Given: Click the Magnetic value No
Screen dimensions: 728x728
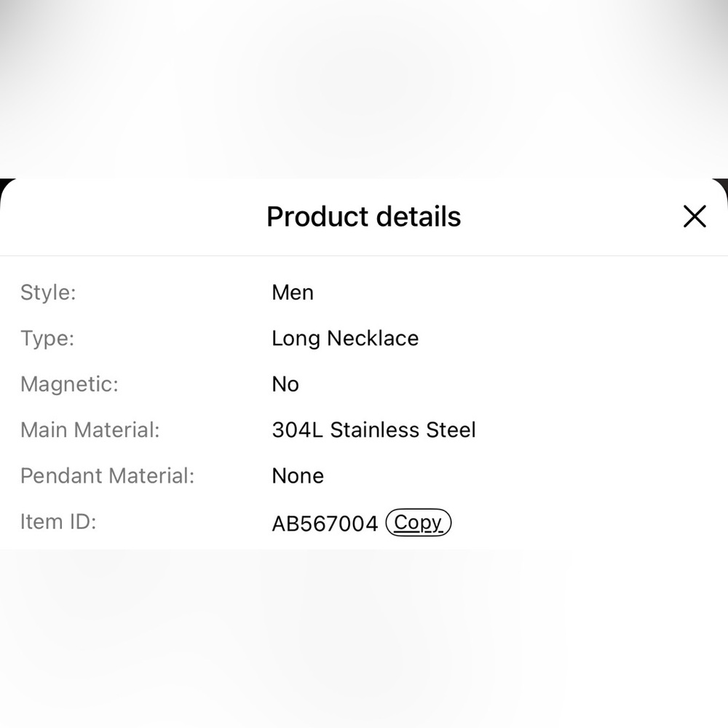Looking at the screenshot, I should pyautogui.click(x=285, y=384).
